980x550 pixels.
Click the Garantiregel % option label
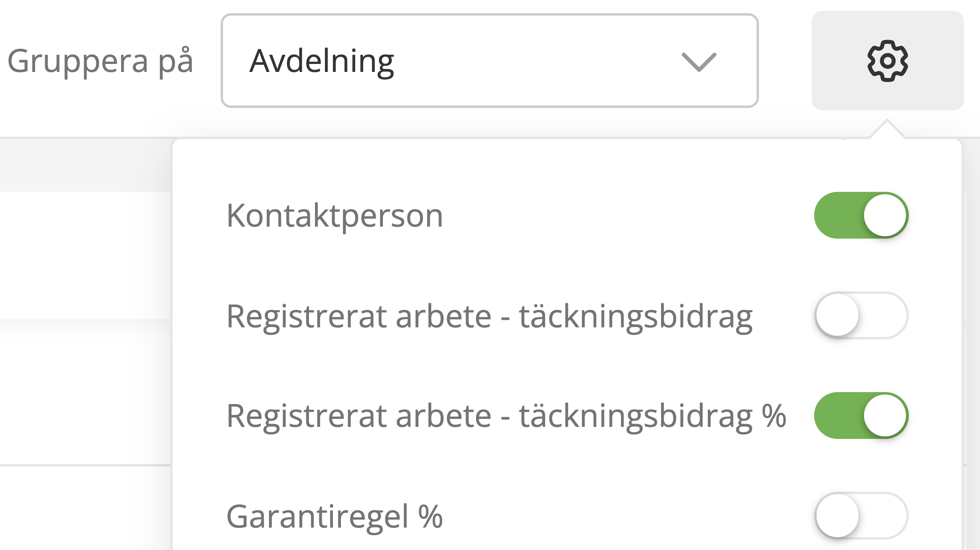click(x=335, y=516)
